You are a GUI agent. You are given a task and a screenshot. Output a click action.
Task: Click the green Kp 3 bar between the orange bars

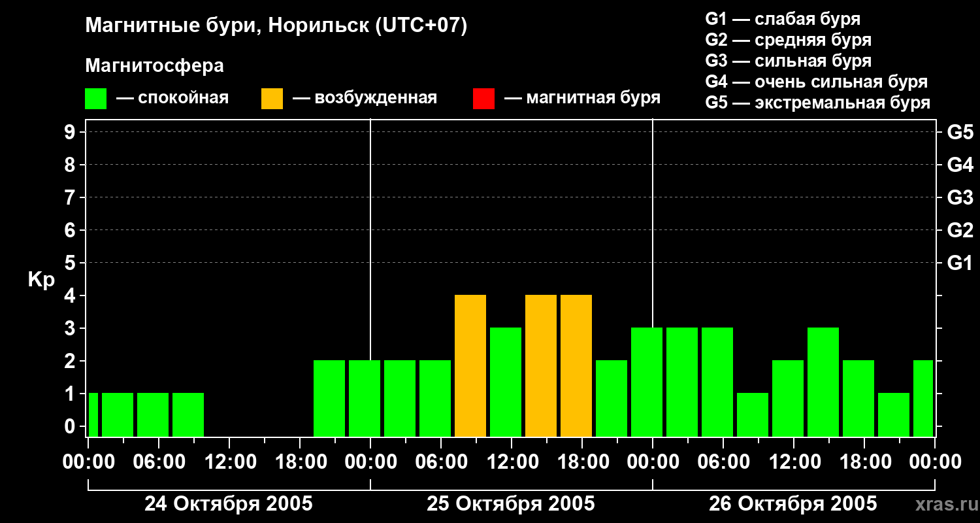click(x=506, y=382)
